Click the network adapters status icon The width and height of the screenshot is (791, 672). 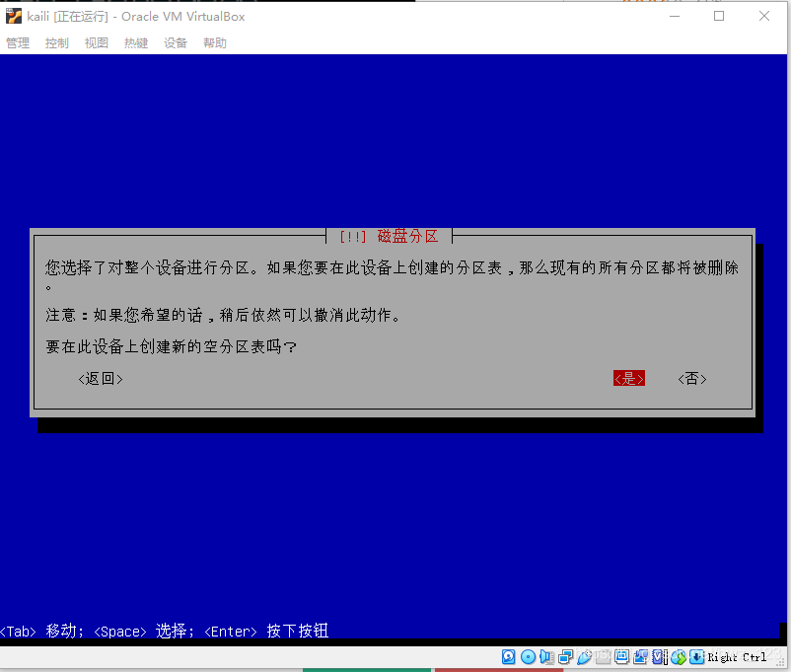(x=565, y=656)
